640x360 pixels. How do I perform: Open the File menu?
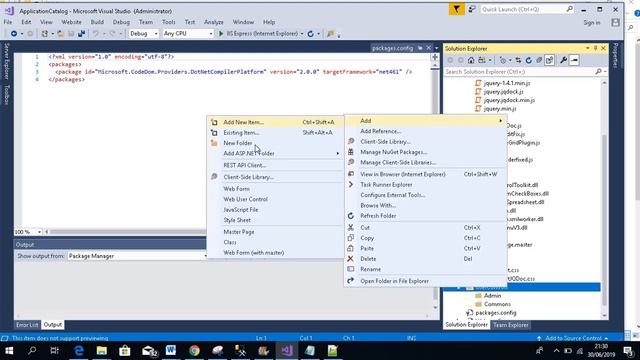pos(8,22)
